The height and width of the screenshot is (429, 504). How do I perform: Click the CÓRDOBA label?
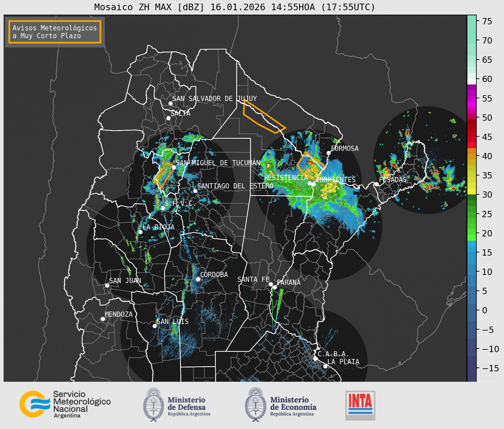(214, 275)
